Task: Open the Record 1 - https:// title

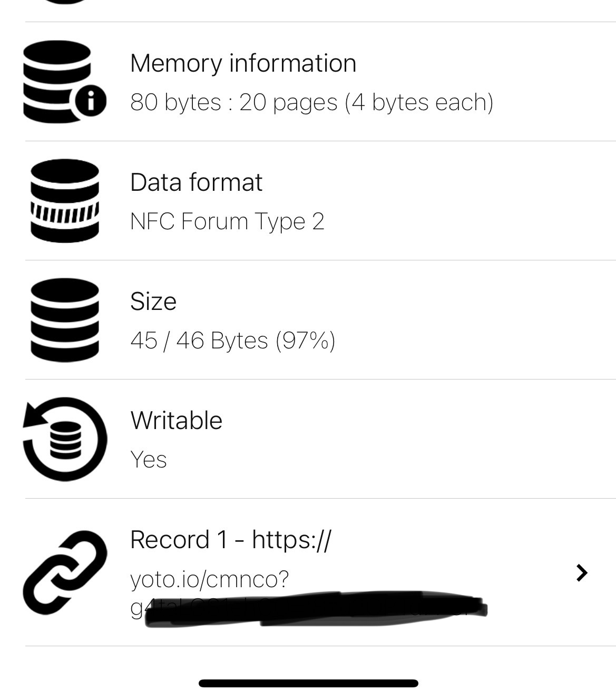Action: (x=231, y=540)
